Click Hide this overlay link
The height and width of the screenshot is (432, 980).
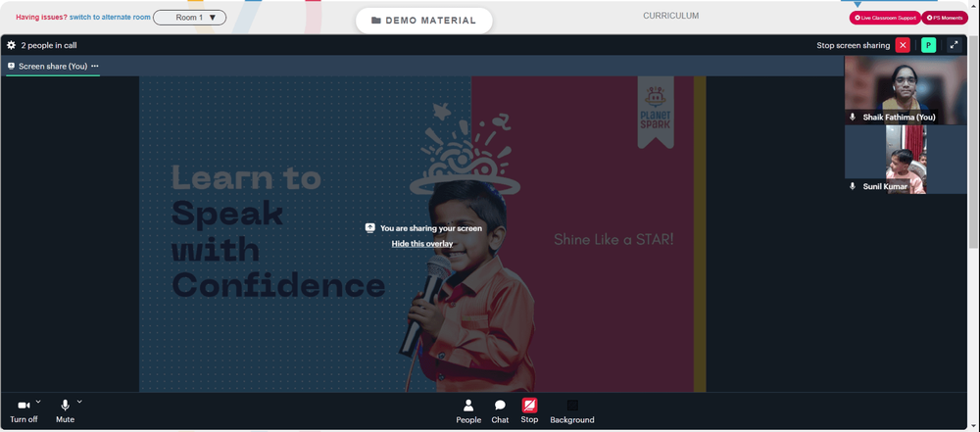[421, 244]
